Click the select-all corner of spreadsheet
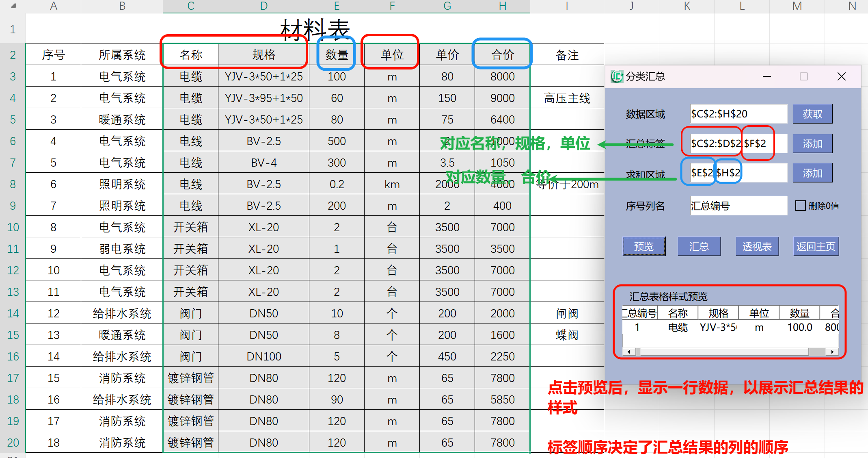This screenshot has height=458, width=868. pyautogui.click(x=13, y=6)
